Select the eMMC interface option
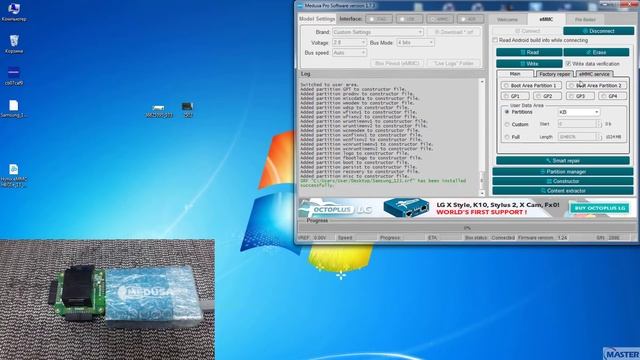Screen dimensions: 640x360 [440, 19]
